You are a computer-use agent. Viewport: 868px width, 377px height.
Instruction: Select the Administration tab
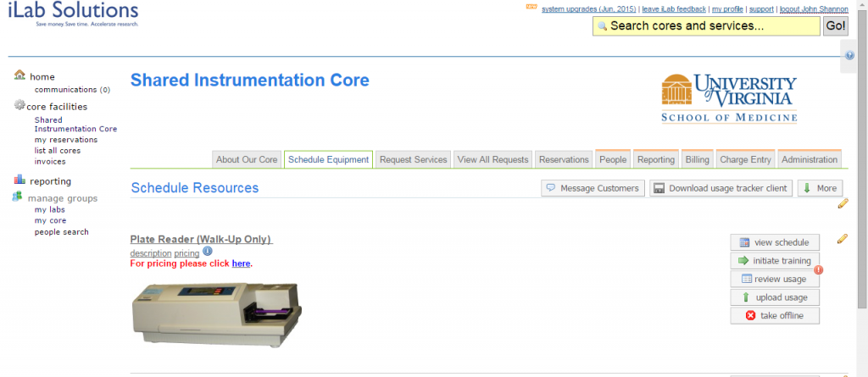[810, 159]
